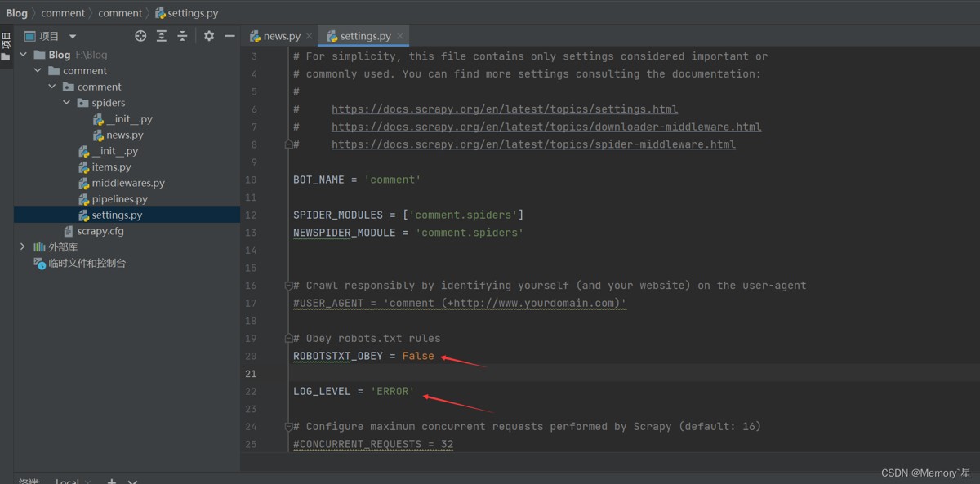Collapse the spiders folder
Image resolution: width=980 pixels, height=484 pixels.
pos(67,103)
